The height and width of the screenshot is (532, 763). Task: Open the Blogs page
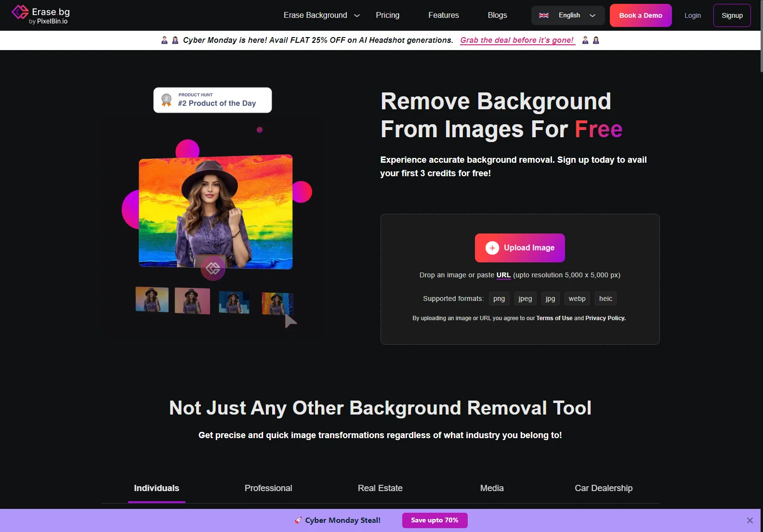point(497,15)
